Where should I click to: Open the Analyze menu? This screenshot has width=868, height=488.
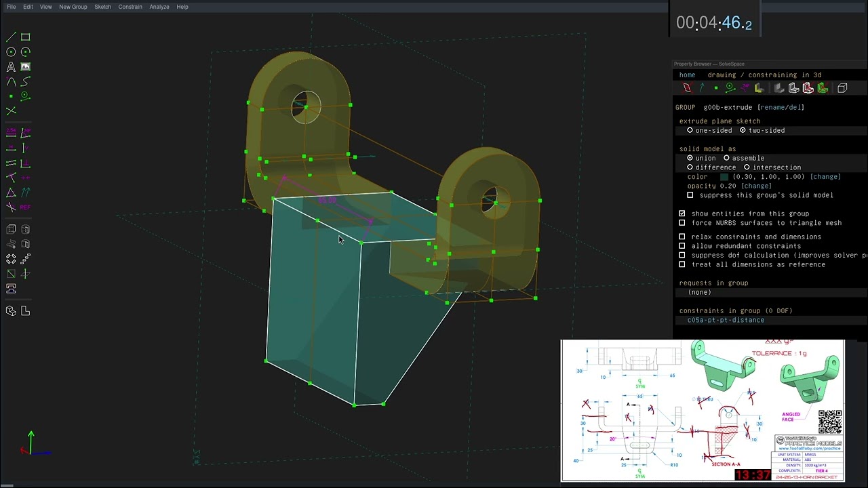pos(159,7)
